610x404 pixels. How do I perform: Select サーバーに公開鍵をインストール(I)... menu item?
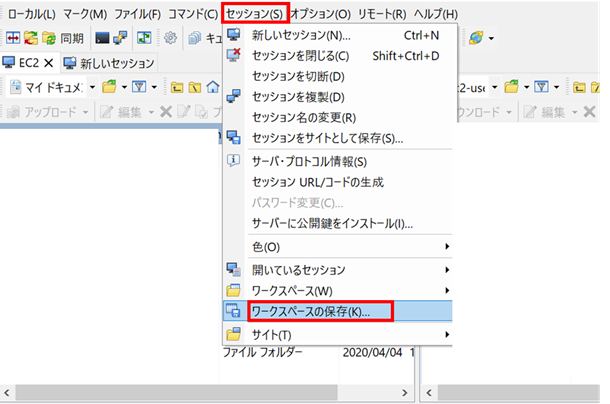pyautogui.click(x=338, y=223)
